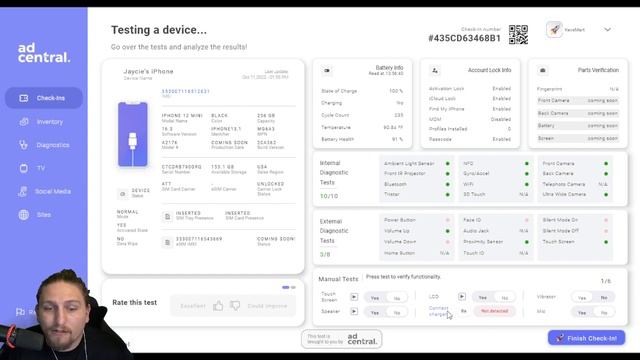Image resolution: width=640 pixels, height=360 pixels.
Task: Click the Inventory sidebar icon
Action: tap(24, 122)
